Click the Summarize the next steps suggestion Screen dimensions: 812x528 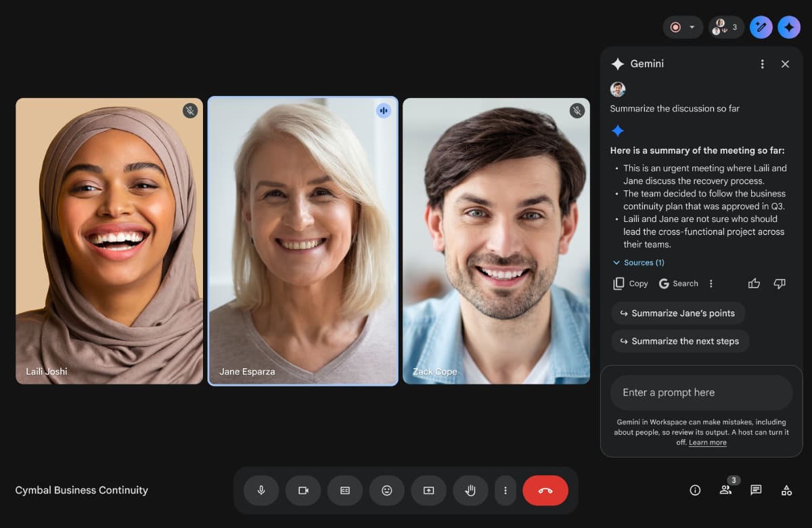pos(680,341)
